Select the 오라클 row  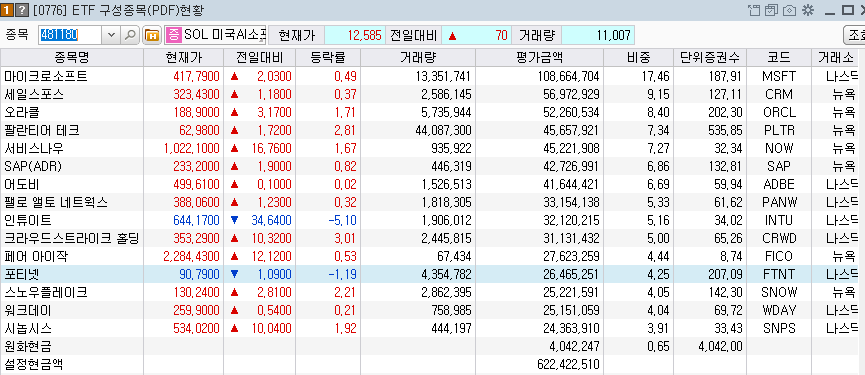click(x=429, y=112)
